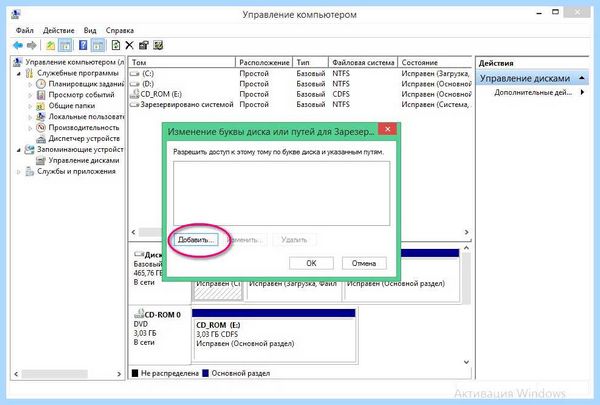600x405 pixels.
Task: Collapse the Запоминающие устройства node
Action: click(19, 150)
